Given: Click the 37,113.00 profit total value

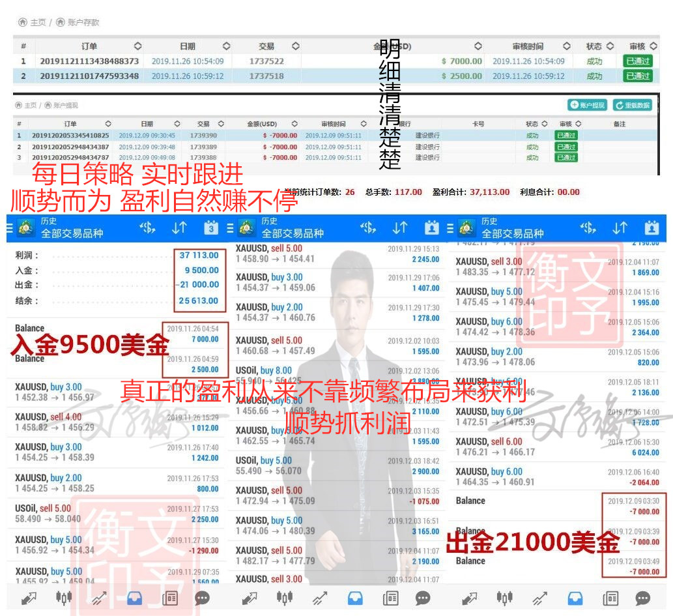Looking at the screenshot, I should pyautogui.click(x=489, y=192).
